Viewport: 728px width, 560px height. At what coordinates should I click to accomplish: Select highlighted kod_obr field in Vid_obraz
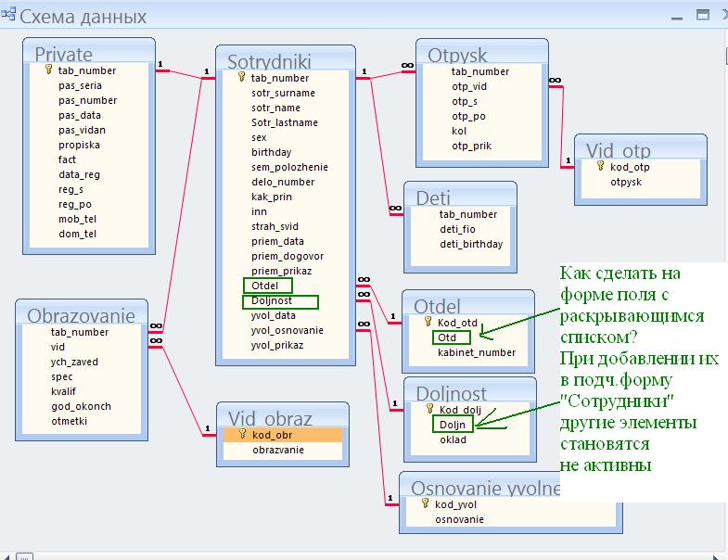[x=283, y=435]
